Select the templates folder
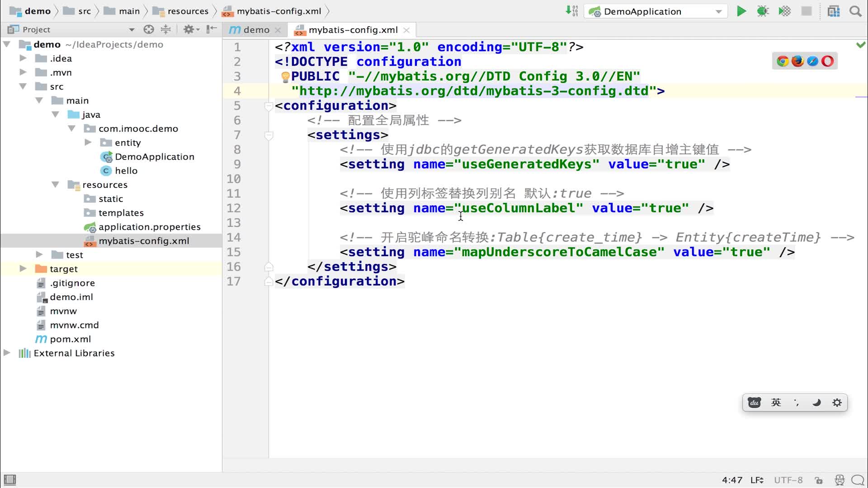 121,212
